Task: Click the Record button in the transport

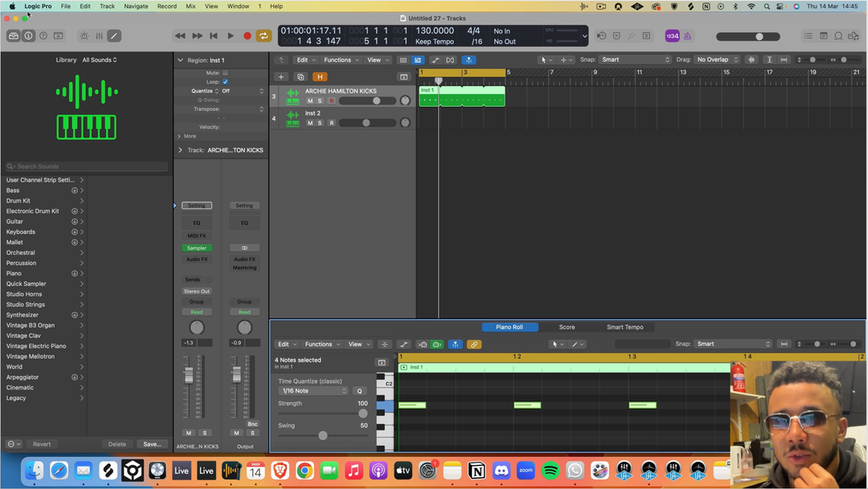Action: [x=247, y=35]
